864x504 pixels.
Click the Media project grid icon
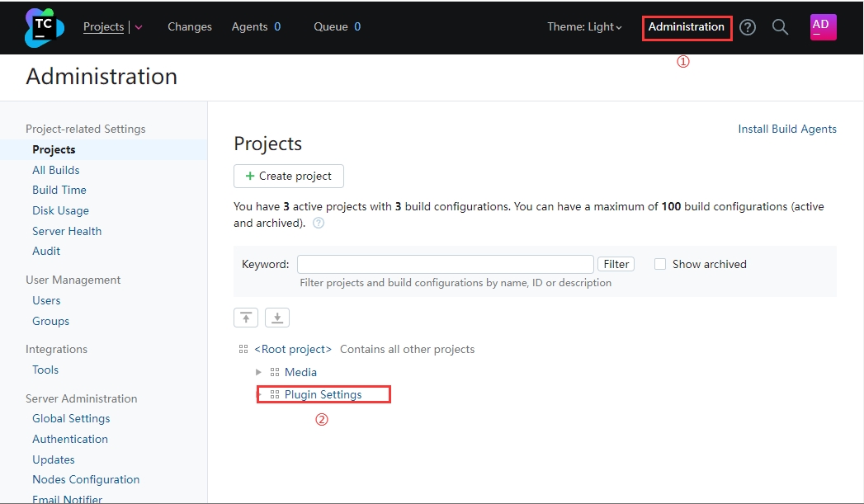click(275, 373)
